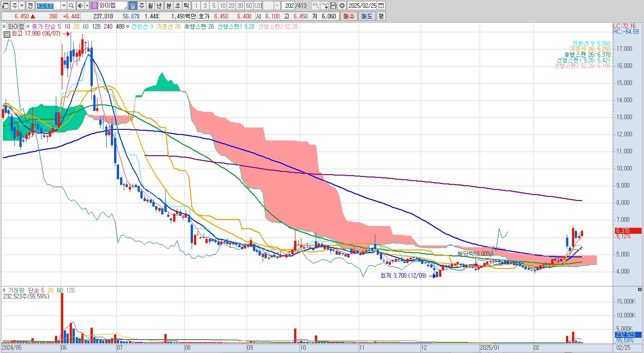
Task: Switch to 분 minute chart period
Action: 168,6
